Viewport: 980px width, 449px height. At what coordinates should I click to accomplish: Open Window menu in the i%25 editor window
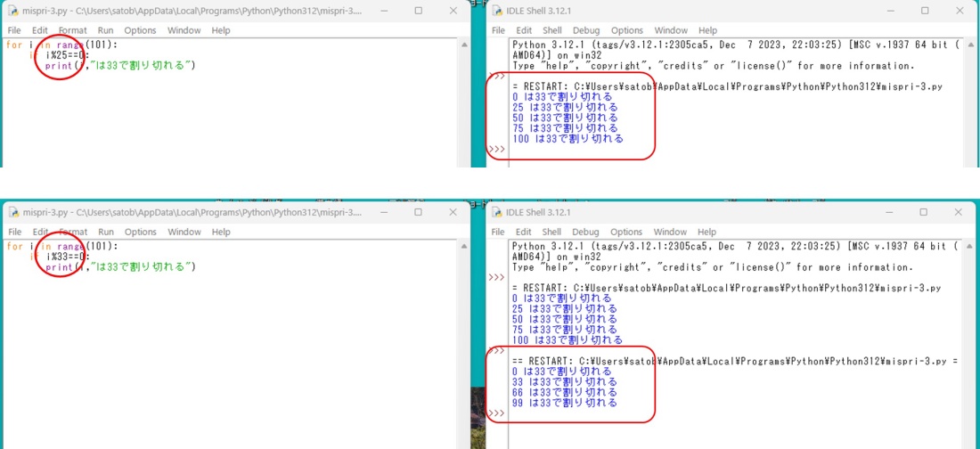[x=184, y=30]
